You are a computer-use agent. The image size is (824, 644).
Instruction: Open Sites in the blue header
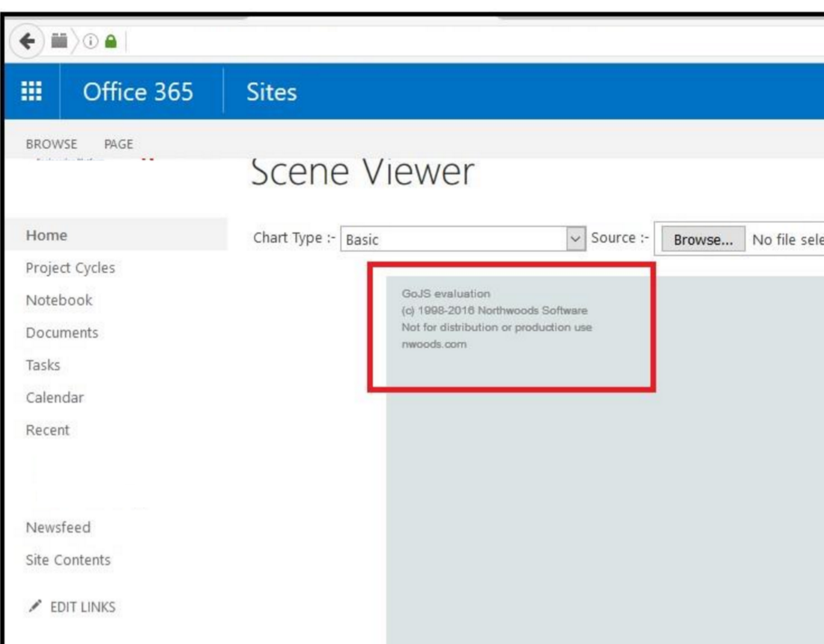pos(272,92)
